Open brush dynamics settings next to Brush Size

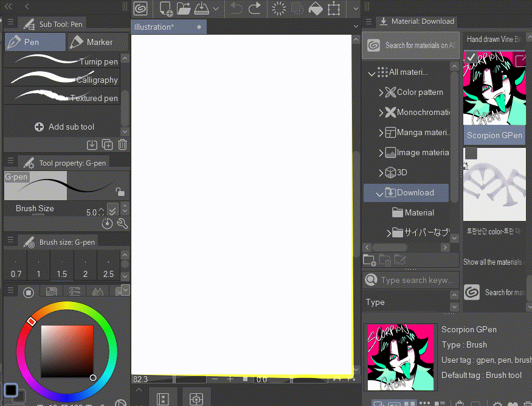click(107, 223)
